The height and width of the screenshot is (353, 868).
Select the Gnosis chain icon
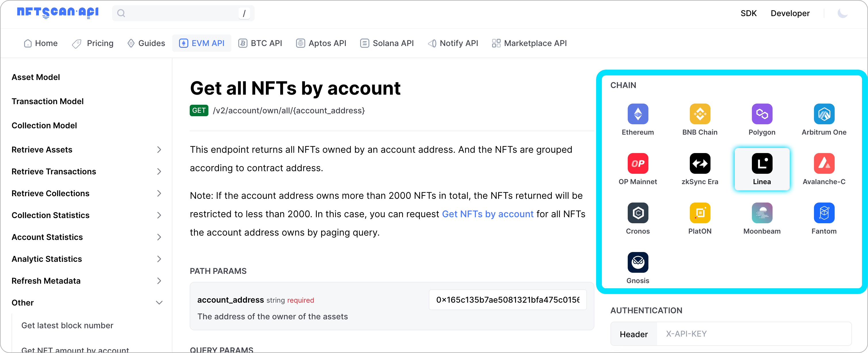pyautogui.click(x=637, y=262)
